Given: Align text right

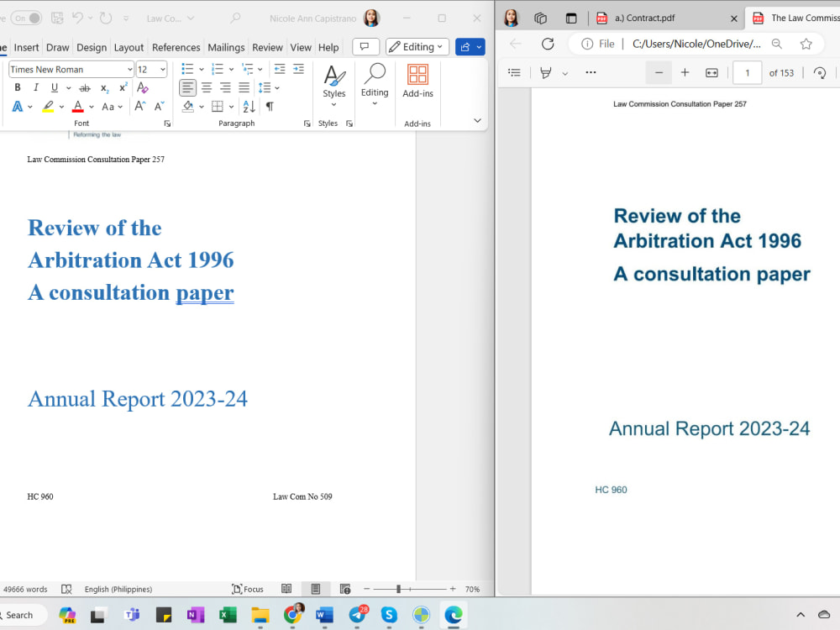Looking at the screenshot, I should click(x=225, y=87).
